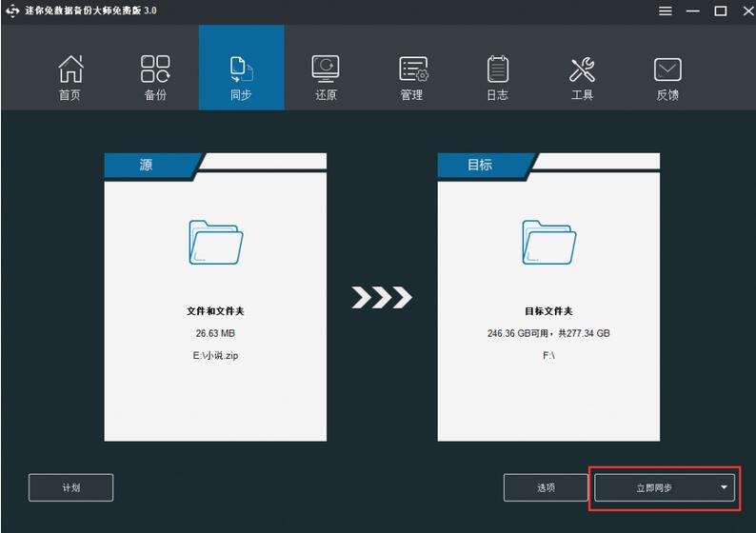This screenshot has height=533, width=756.
Task: Minimize the application window
Action: (693, 10)
